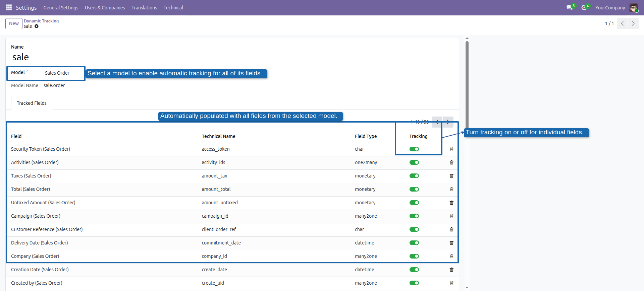Open the gear actions icon next to sale
The image size is (644, 291).
37,26
